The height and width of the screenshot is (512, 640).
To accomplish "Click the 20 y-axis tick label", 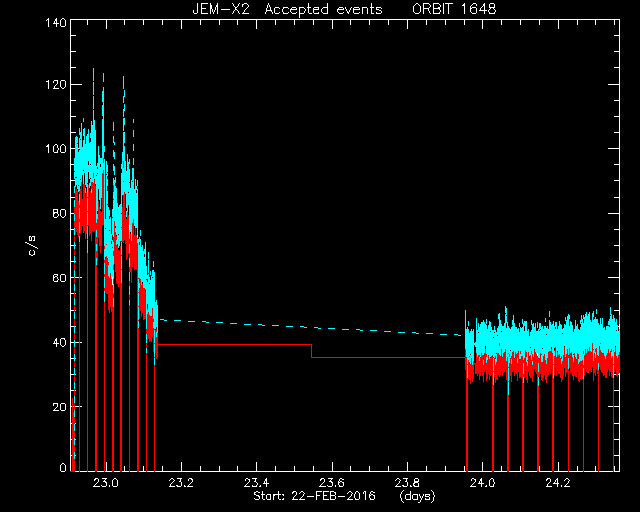I will point(59,407).
